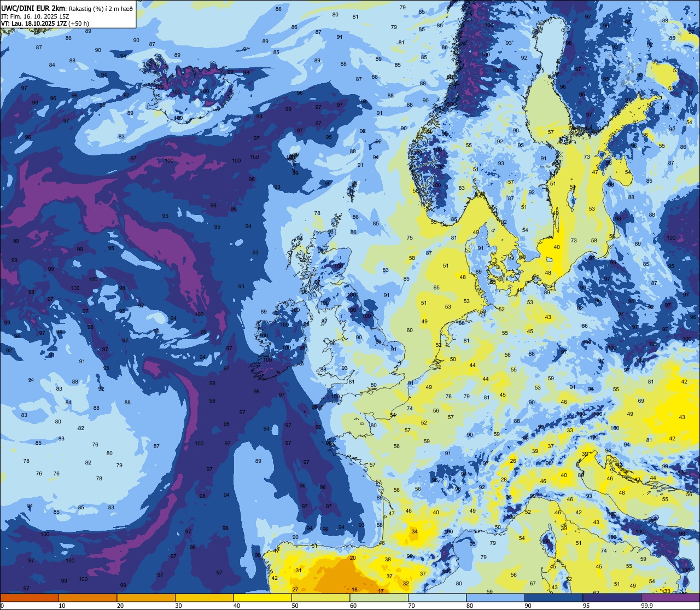Click the '50' legend tick label
The image size is (700, 610).
[x=295, y=606]
